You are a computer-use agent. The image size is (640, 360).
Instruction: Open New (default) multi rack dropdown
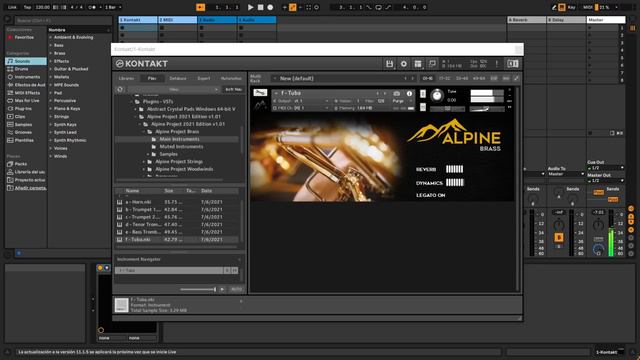point(337,78)
